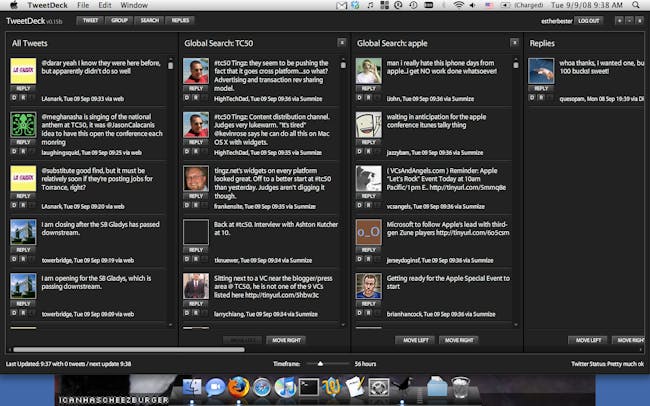Open the Edit menu
The height and width of the screenshot is (406, 650).
[x=105, y=5]
